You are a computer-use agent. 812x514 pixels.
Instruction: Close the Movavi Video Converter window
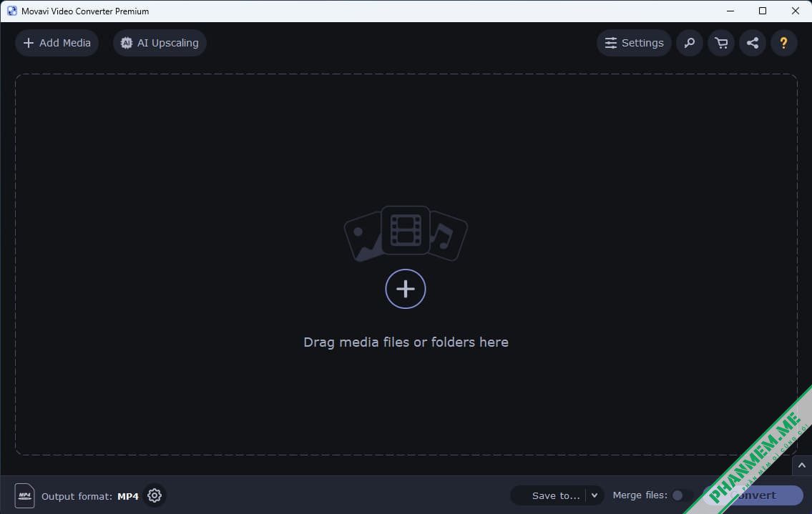[x=796, y=11]
